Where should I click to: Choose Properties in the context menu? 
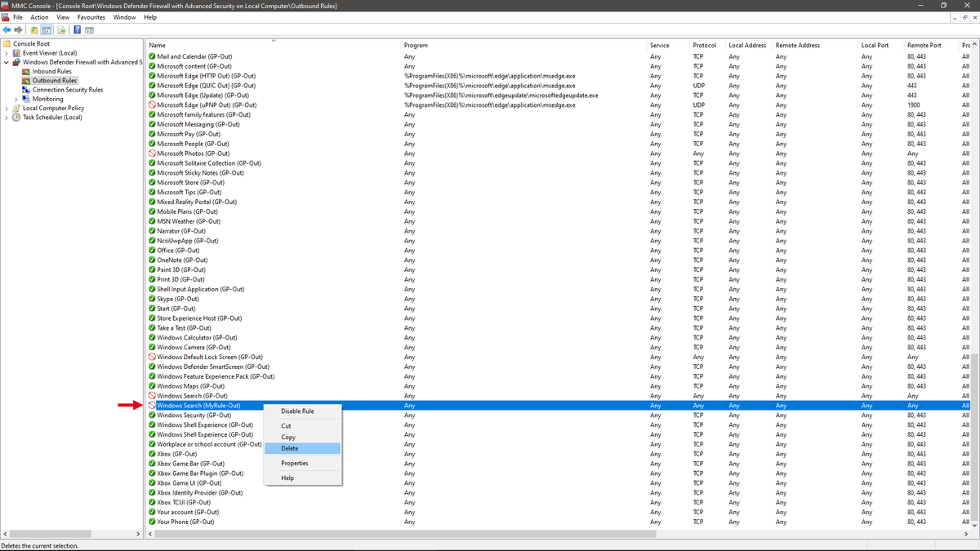[x=302, y=463]
